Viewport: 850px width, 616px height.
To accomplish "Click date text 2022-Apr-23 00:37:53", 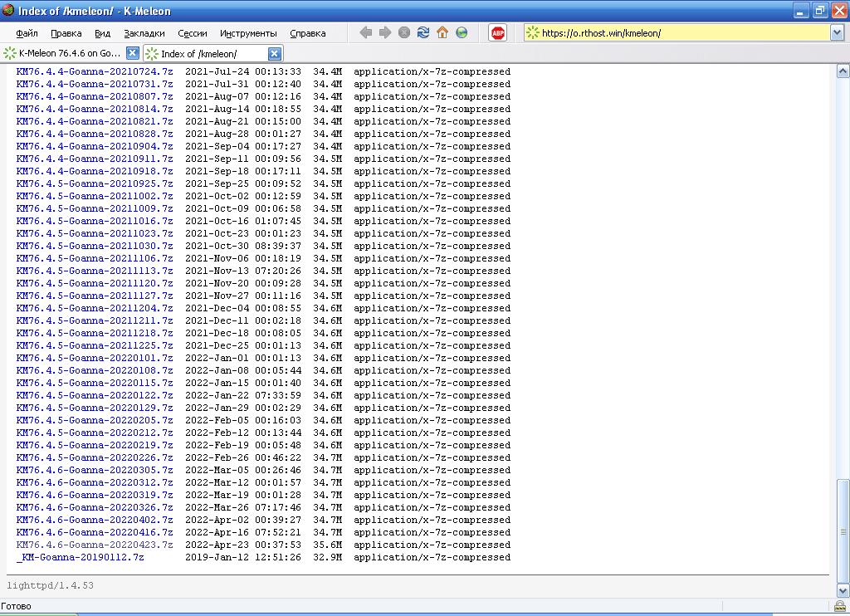I will coord(243,545).
